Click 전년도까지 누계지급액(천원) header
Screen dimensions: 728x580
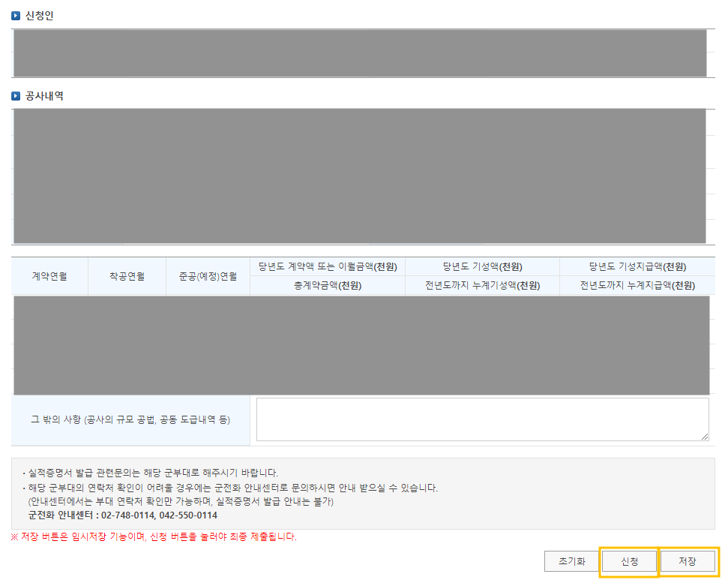click(x=637, y=286)
